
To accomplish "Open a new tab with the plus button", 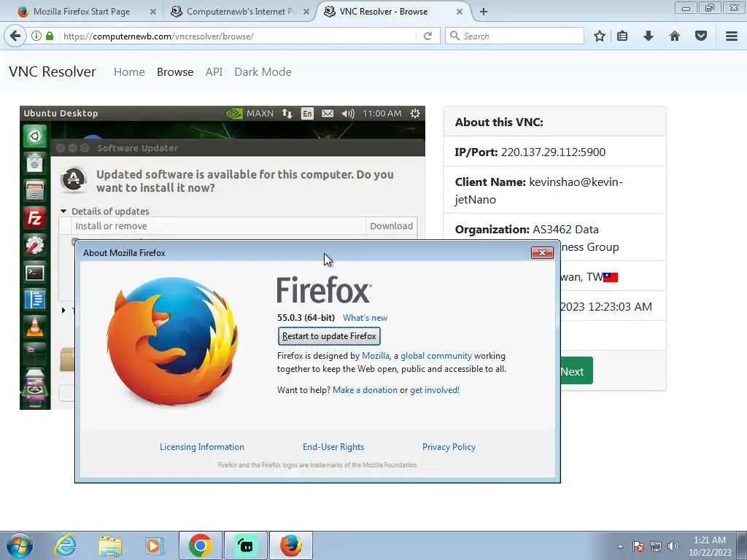I will (484, 12).
